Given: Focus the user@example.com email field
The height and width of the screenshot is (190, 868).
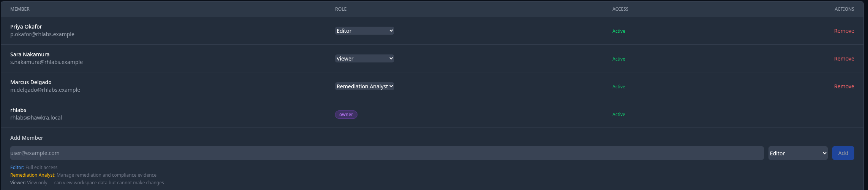Looking at the screenshot, I should 387,153.
